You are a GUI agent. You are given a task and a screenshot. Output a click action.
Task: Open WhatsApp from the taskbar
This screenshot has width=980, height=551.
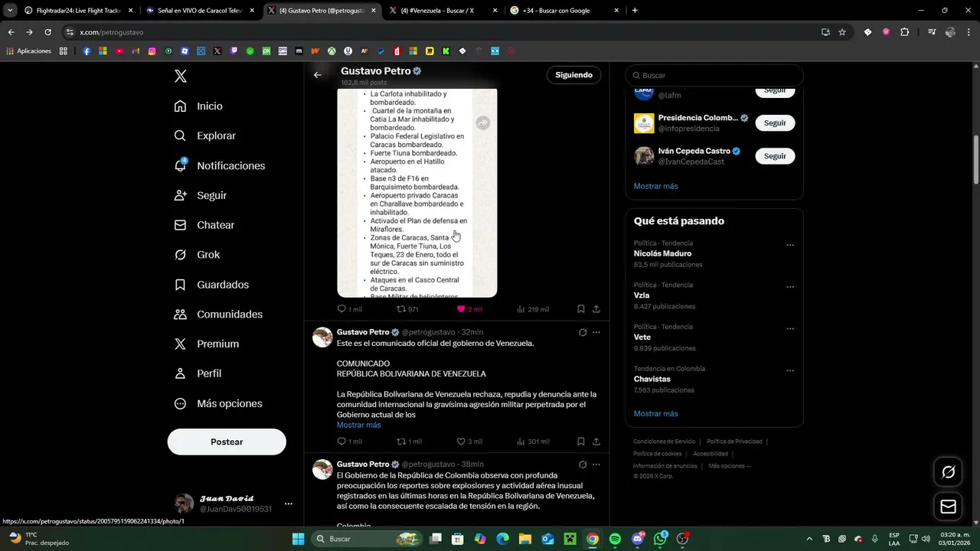(660, 539)
